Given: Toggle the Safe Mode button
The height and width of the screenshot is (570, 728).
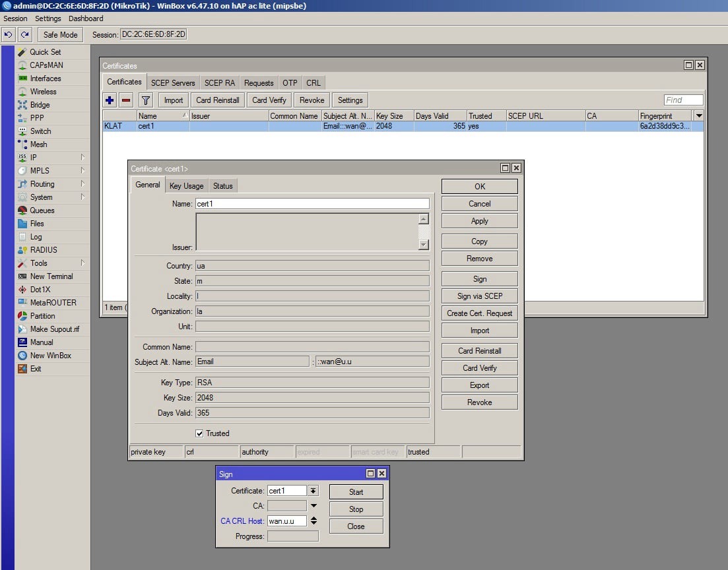Looking at the screenshot, I should click(x=60, y=34).
